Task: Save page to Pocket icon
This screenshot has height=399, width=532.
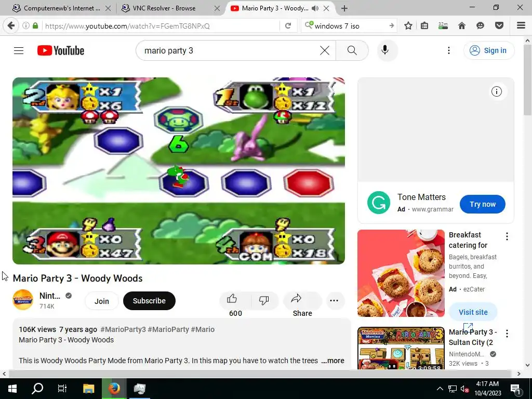Action: (x=499, y=26)
